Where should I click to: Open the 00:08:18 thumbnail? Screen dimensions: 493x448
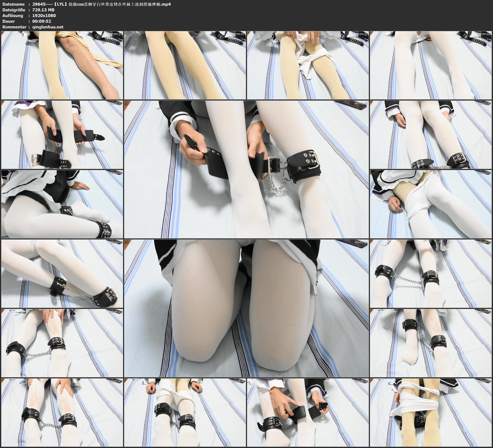[185, 412]
